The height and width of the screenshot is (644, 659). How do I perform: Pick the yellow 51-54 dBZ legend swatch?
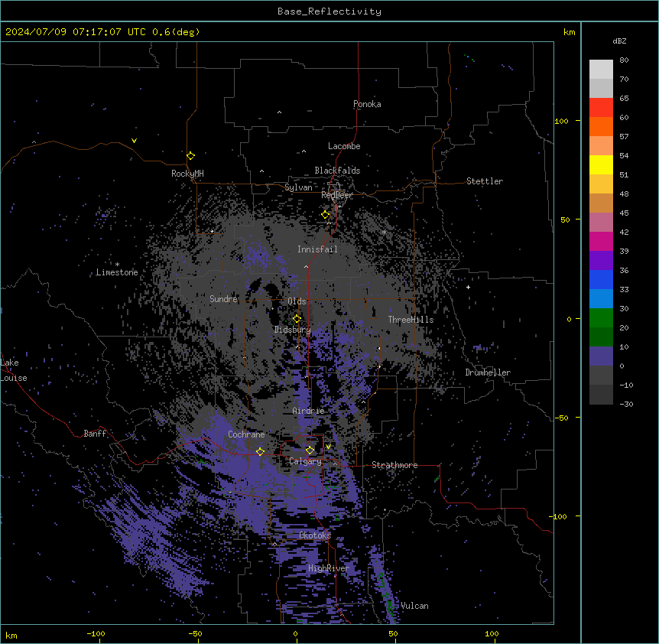(x=601, y=164)
